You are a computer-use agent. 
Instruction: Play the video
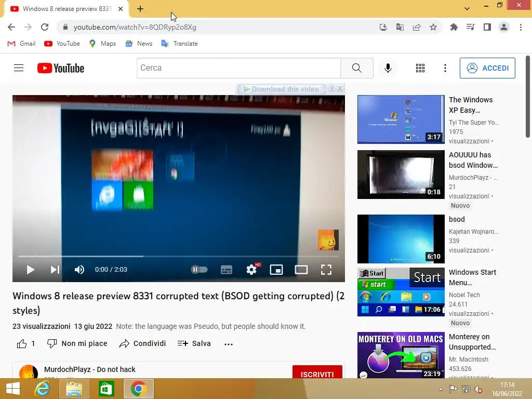coord(31,270)
